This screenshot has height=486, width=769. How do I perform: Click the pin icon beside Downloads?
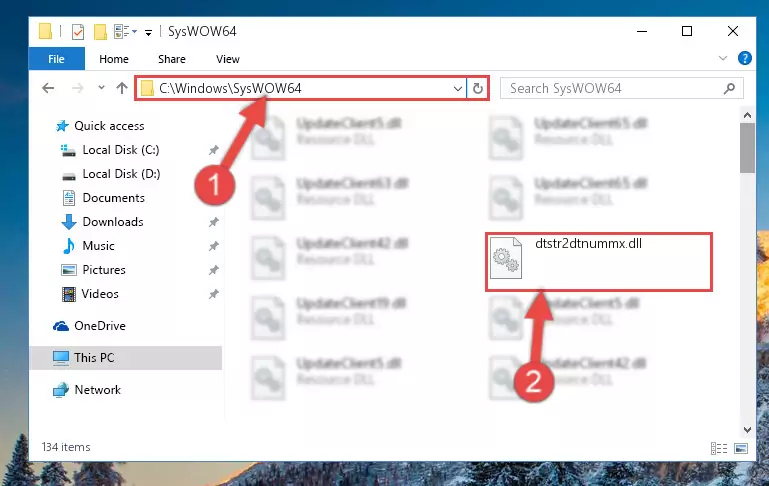coord(213,222)
